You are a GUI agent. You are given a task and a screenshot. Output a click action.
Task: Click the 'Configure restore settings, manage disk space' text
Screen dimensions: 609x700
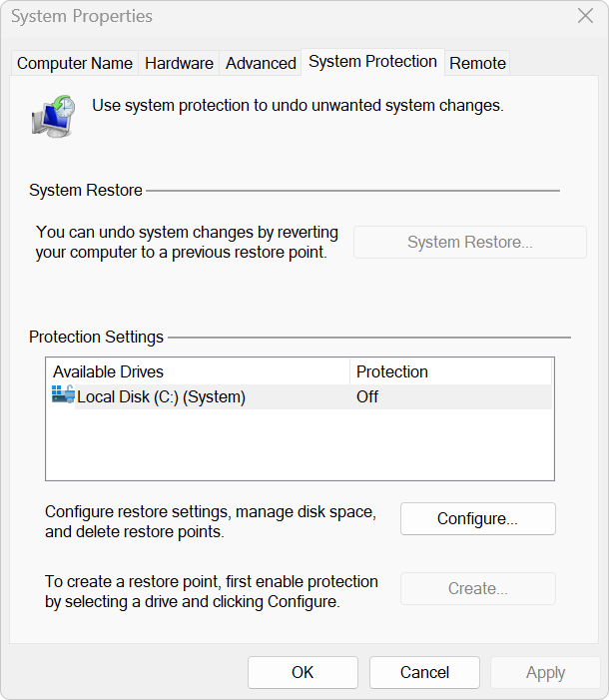[x=211, y=522]
